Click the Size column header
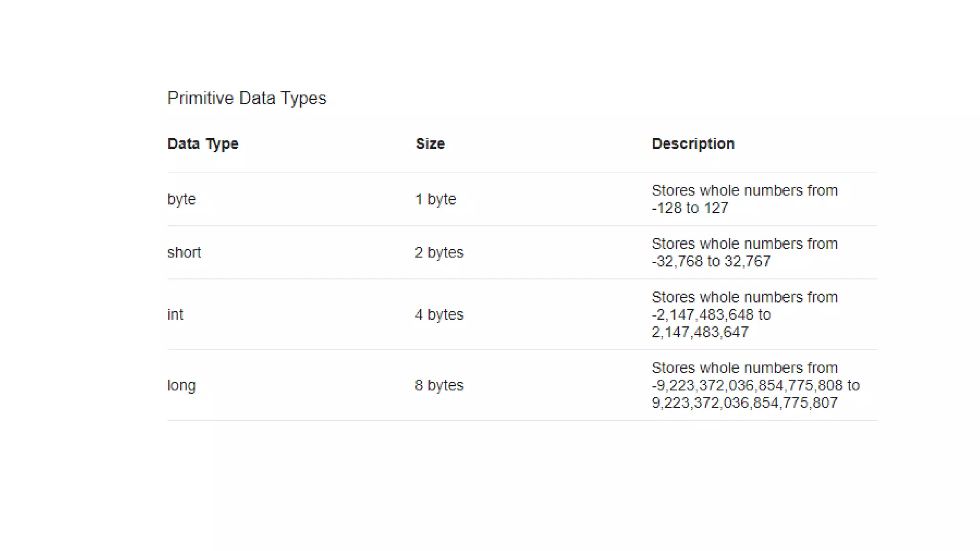This screenshot has height=551, width=980. [x=430, y=143]
